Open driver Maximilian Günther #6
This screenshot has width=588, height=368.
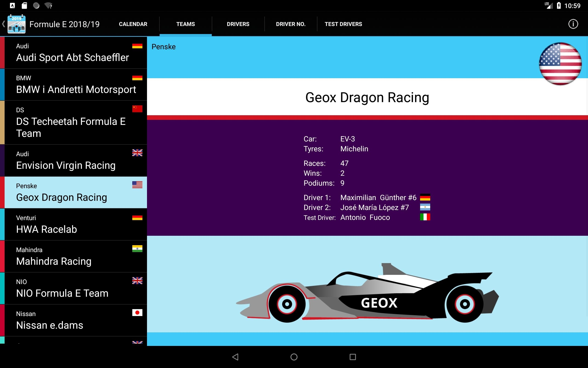pyautogui.click(x=378, y=197)
